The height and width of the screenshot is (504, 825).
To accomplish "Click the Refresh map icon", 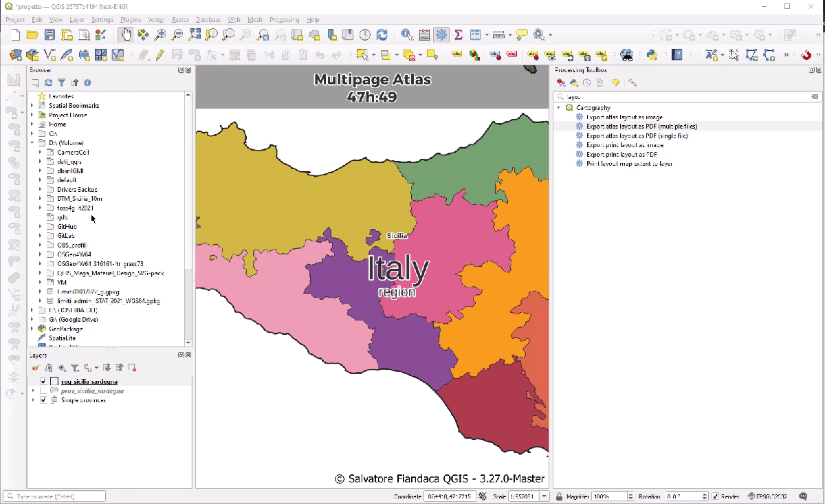I will pyautogui.click(x=382, y=34).
